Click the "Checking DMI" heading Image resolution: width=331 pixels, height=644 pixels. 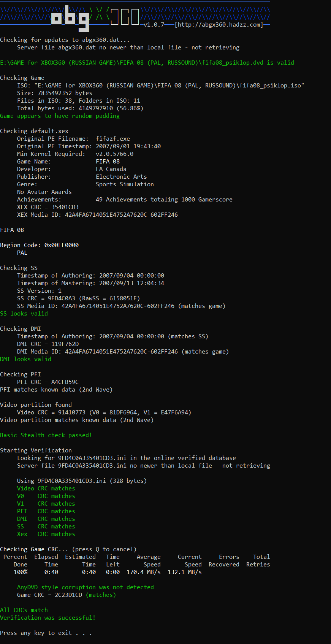[21, 329]
